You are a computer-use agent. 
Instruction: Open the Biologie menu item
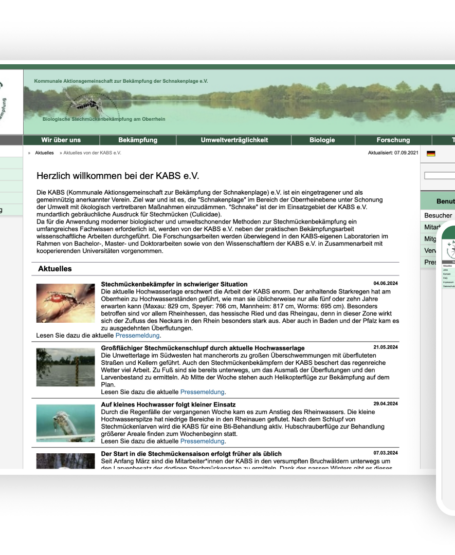click(322, 140)
